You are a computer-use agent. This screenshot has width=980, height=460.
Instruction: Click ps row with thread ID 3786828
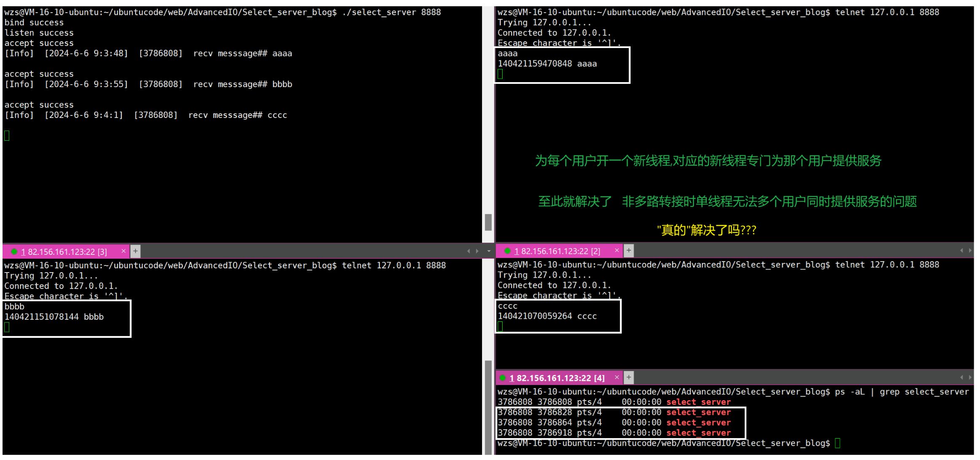(x=614, y=412)
